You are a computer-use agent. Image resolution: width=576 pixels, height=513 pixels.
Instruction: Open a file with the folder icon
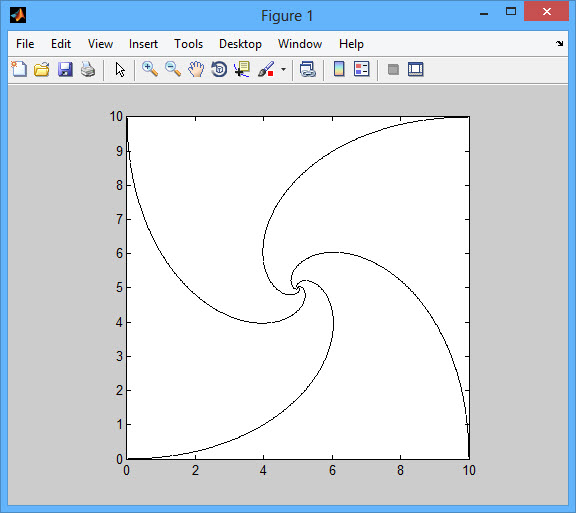click(42, 69)
